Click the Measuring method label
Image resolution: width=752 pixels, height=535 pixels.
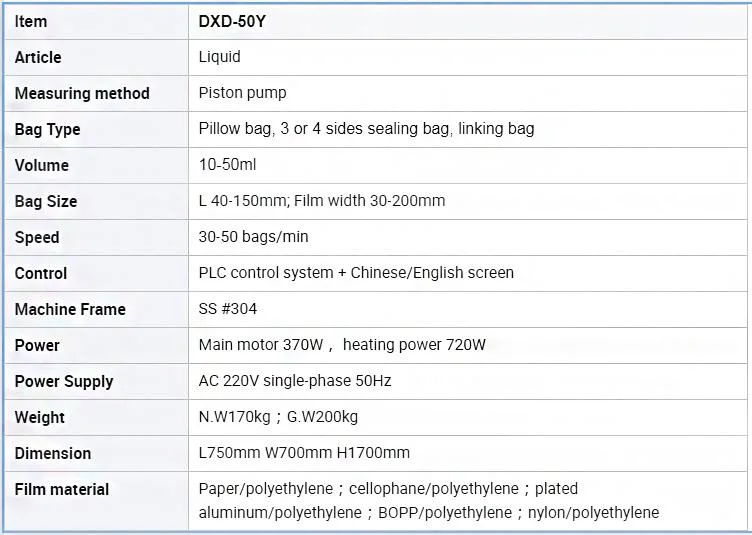coord(82,93)
